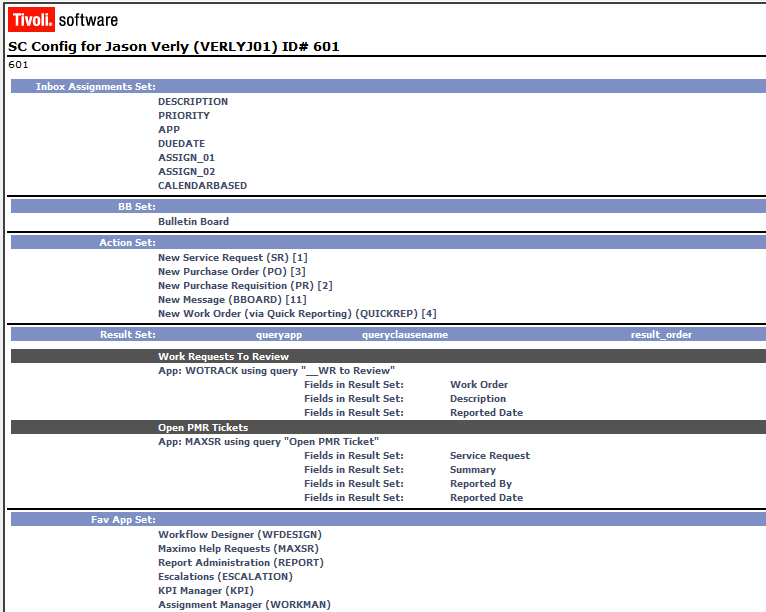The image size is (766, 612).
Task: Click the queryclausename column header
Action: pyautogui.click(x=405, y=335)
